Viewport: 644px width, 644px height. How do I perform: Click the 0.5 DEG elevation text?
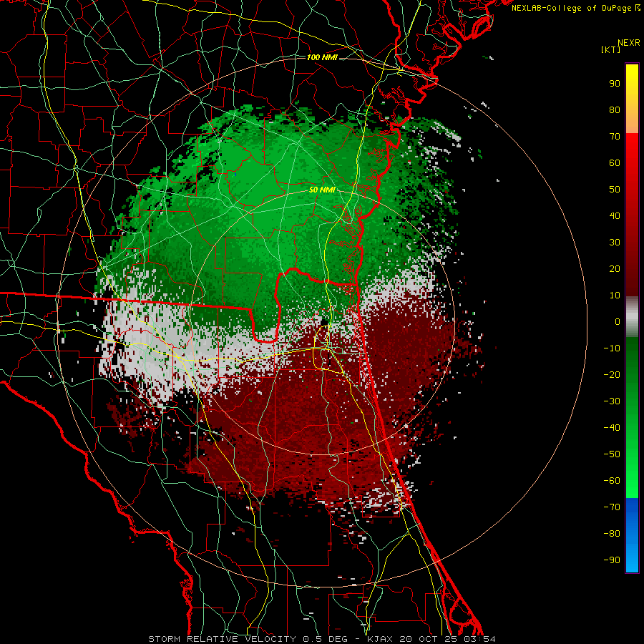[326, 639]
